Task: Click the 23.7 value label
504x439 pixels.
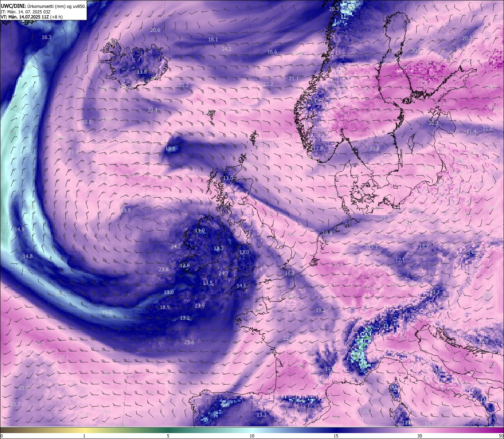Action: (x=15, y=404)
